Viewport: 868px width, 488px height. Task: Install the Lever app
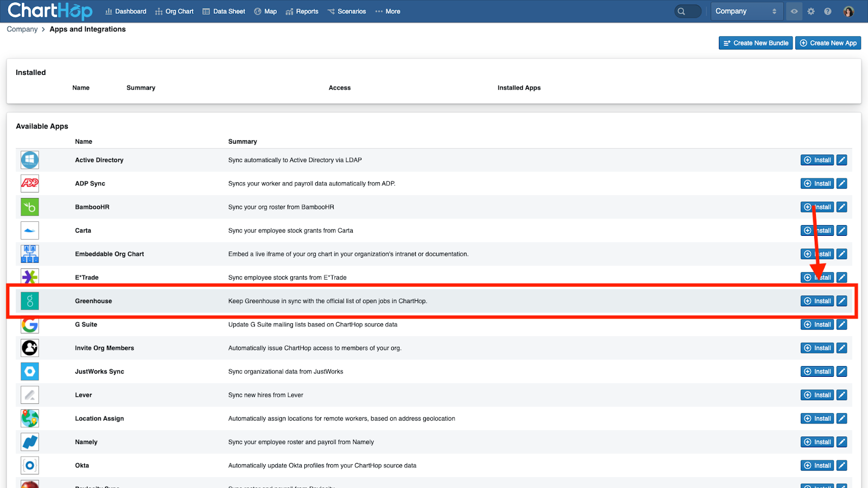click(x=817, y=395)
